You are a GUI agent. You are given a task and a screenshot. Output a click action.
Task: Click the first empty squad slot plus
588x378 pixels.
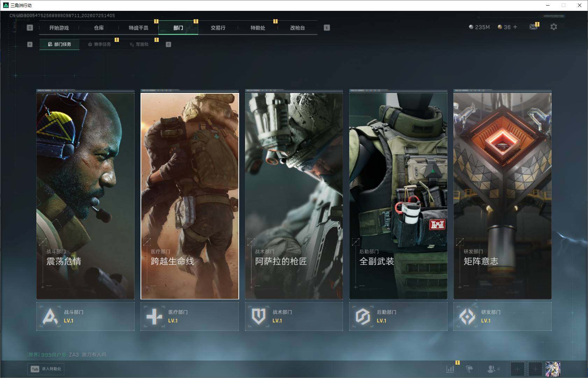coord(517,369)
